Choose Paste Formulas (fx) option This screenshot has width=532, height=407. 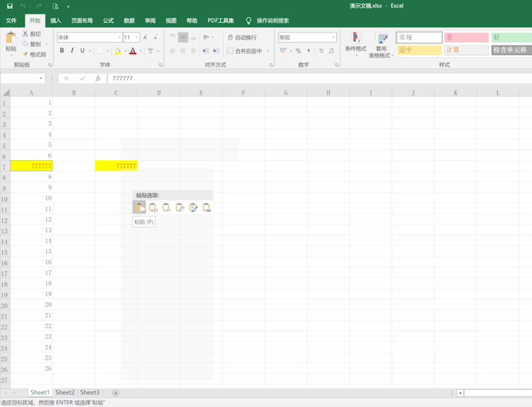166,207
